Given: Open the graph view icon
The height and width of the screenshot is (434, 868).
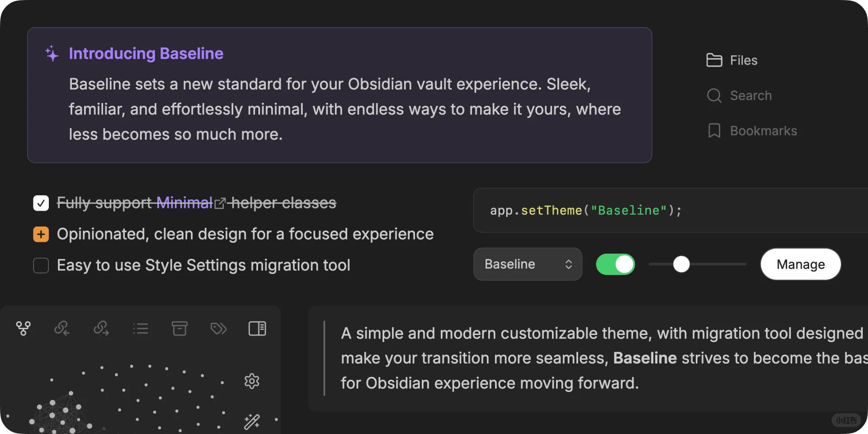Looking at the screenshot, I should pos(24,328).
